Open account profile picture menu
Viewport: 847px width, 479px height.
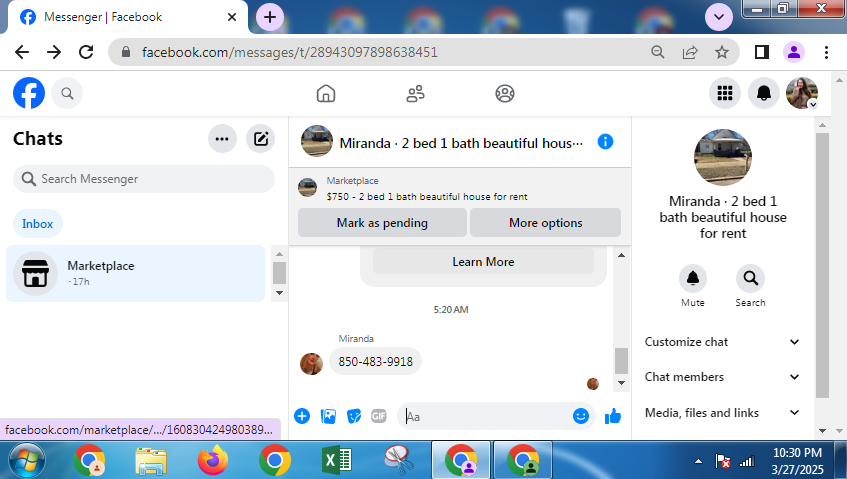click(x=802, y=93)
